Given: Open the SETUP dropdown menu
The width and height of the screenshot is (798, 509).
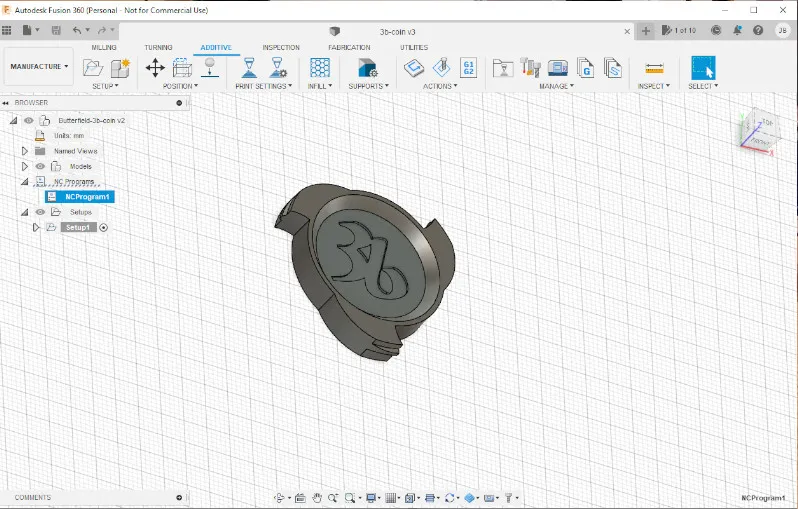Looking at the screenshot, I should click(105, 86).
